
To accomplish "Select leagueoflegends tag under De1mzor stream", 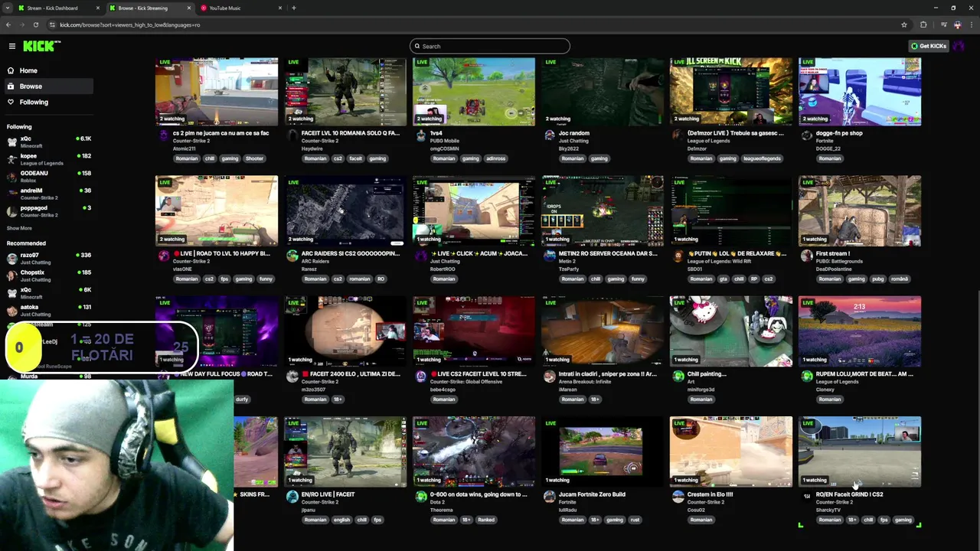I will click(x=761, y=158).
